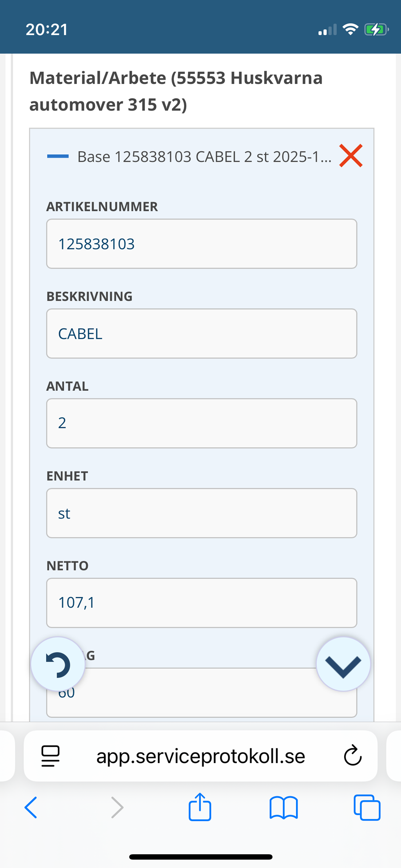401x868 pixels.
Task: Open the Safari share sheet icon
Action: click(x=200, y=807)
